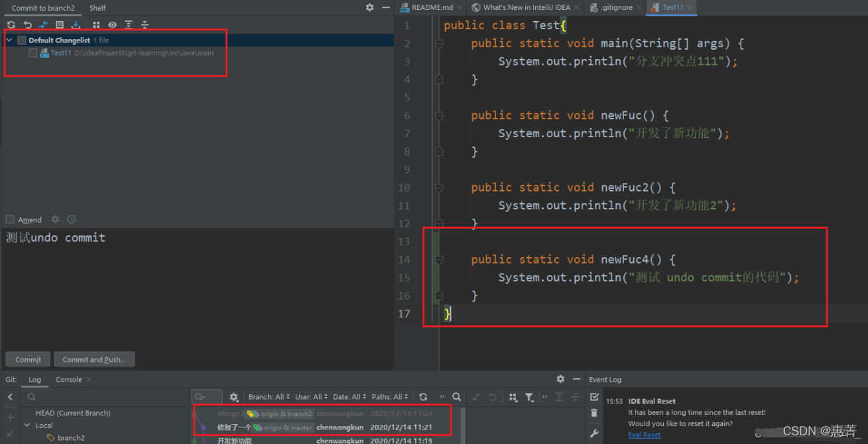The image size is (868, 444).
Task: Click the Refresh changes icon in commit toolbar
Action: pos(11,25)
